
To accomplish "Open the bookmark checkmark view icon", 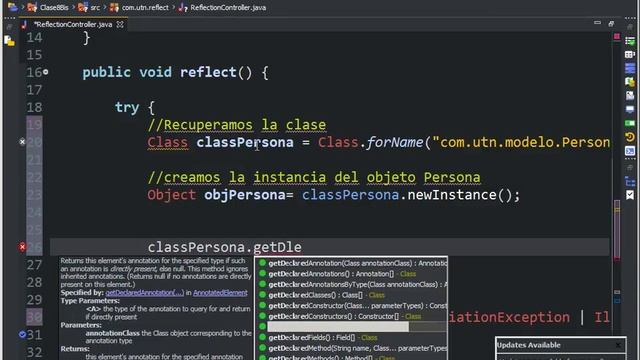I will [630, 195].
